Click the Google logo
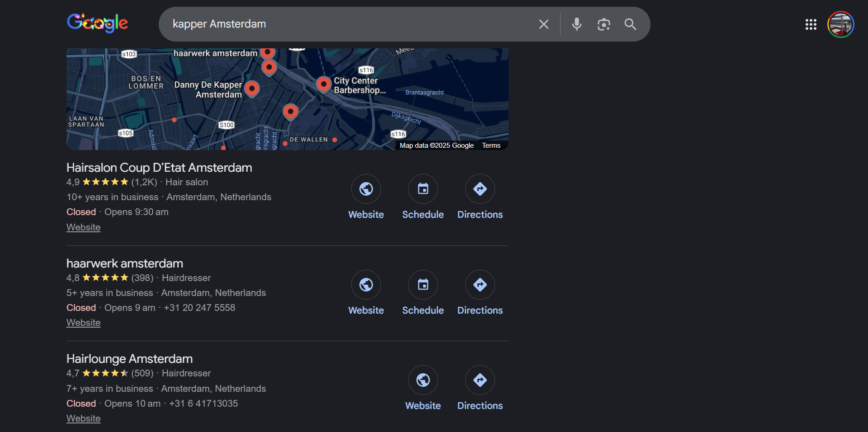Viewport: 868px width, 432px height. [98, 23]
